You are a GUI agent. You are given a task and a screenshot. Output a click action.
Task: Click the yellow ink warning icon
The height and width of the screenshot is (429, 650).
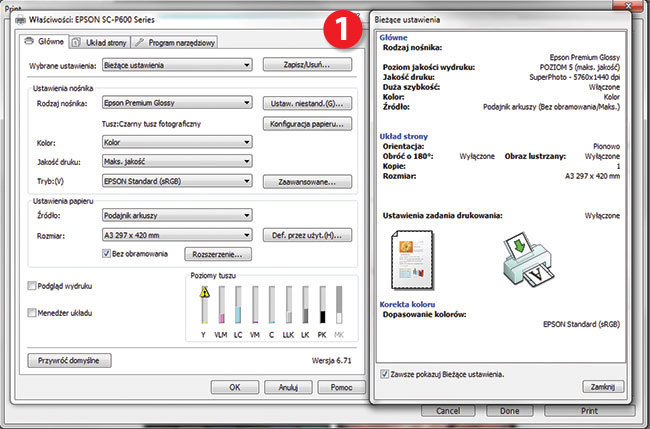pyautogui.click(x=205, y=292)
